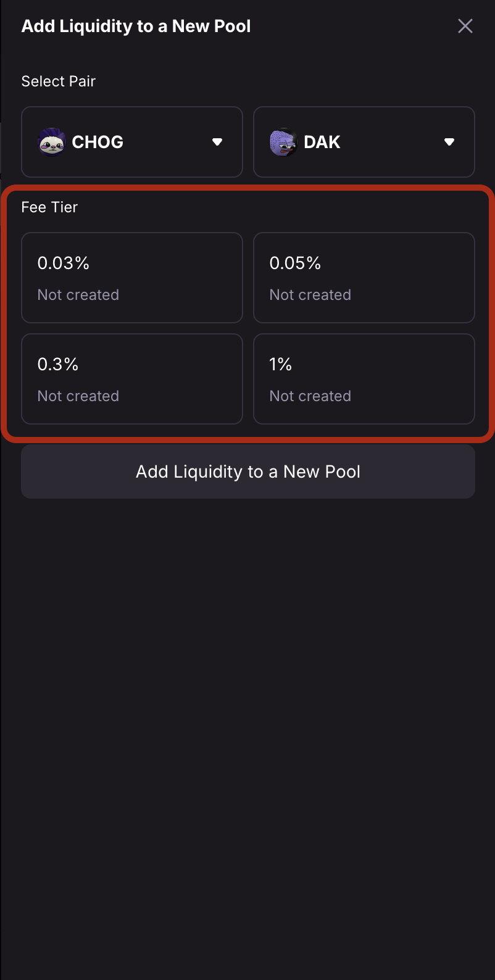495x980 pixels.
Task: Click the Not created status under 0.3%
Action: (78, 396)
